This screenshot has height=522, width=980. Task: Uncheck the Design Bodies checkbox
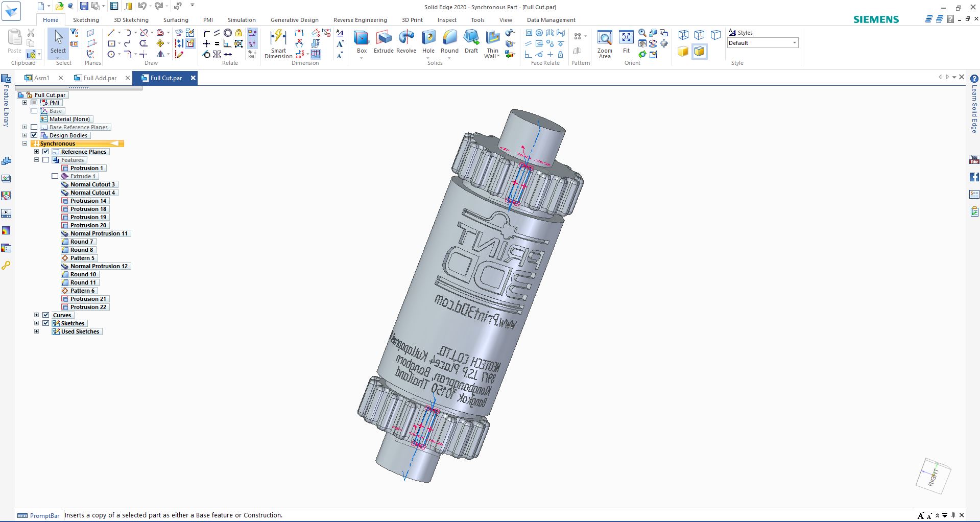pos(34,135)
